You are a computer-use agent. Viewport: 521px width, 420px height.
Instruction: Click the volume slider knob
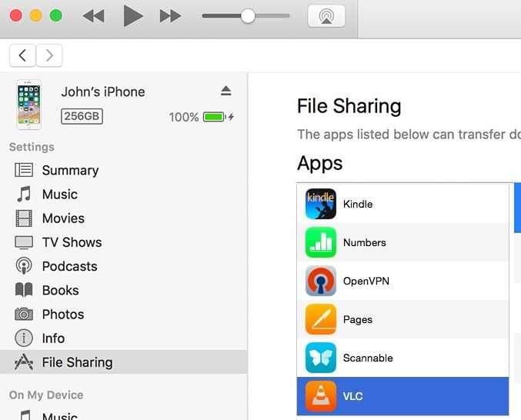click(x=248, y=16)
